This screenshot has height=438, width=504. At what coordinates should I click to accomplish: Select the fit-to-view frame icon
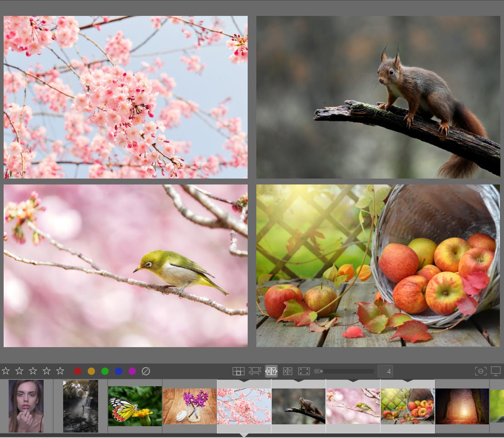click(x=304, y=371)
